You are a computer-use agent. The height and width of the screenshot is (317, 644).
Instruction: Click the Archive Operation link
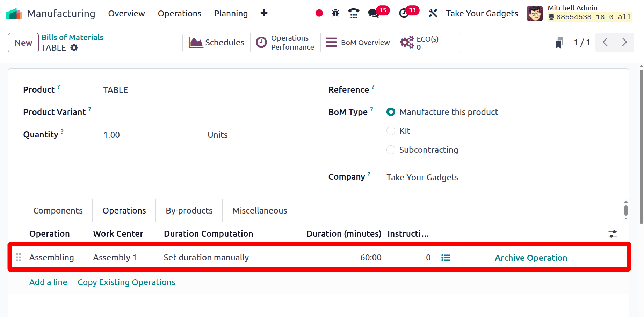pos(531,258)
